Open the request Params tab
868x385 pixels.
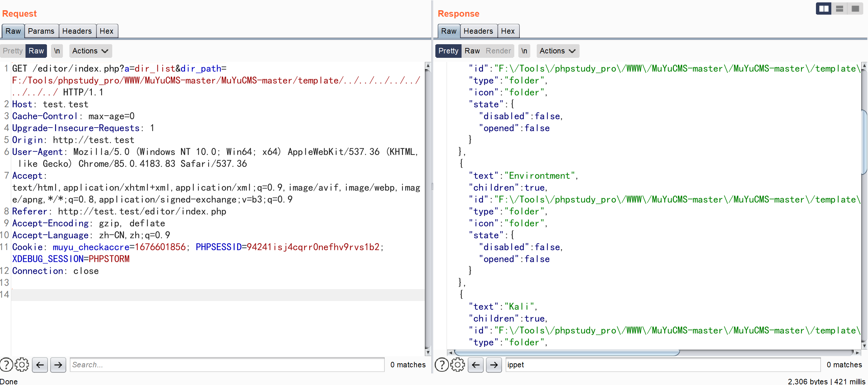[41, 31]
